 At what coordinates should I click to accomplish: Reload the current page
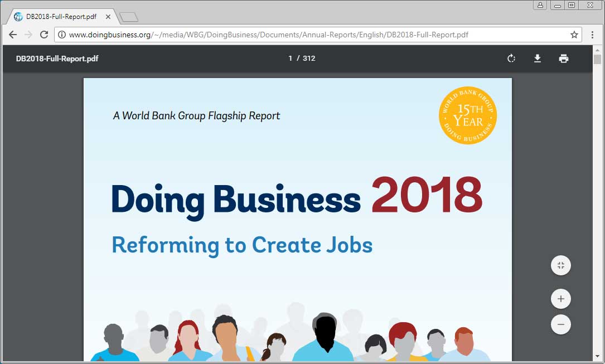[x=44, y=35]
